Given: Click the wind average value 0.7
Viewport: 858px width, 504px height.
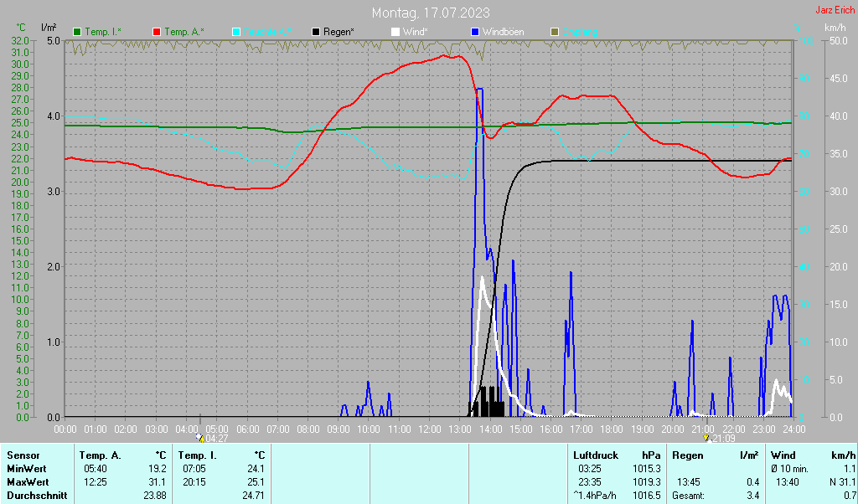Looking at the screenshot, I should (850, 496).
